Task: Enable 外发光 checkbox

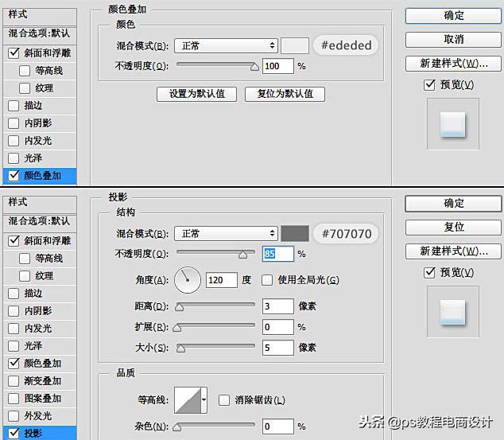Action: click(14, 416)
